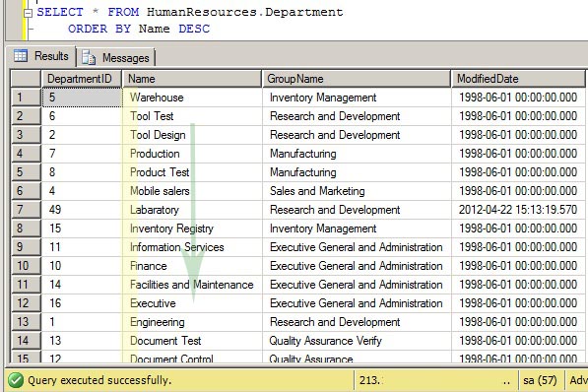The height and width of the screenshot is (392, 588).
Task: Click the sa (57) status bar segment
Action: tap(540, 380)
